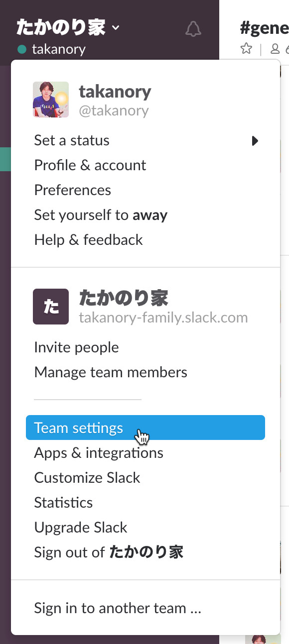Star the #general channel
289x644 pixels.
point(246,48)
